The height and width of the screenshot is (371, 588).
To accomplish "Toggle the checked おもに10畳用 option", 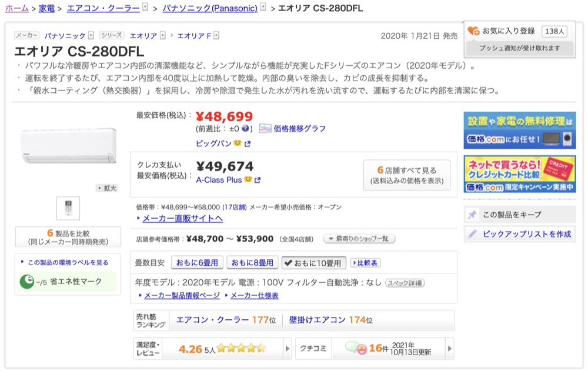I will 313,262.
